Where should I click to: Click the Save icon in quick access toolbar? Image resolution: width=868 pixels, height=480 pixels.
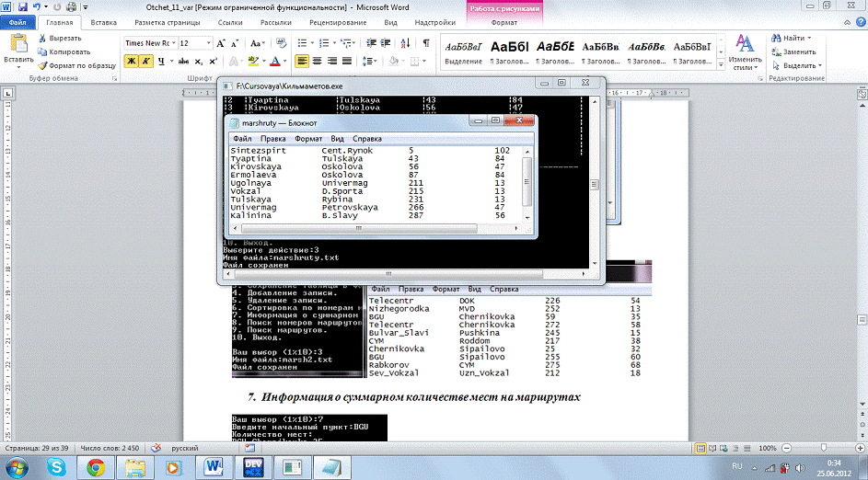point(22,6)
